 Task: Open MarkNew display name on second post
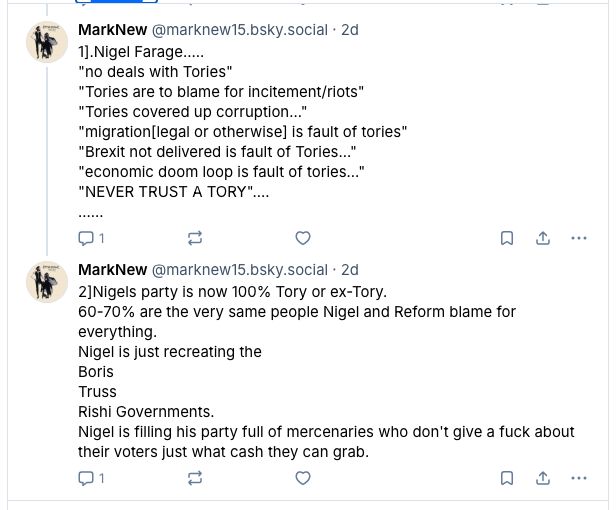tap(112, 270)
